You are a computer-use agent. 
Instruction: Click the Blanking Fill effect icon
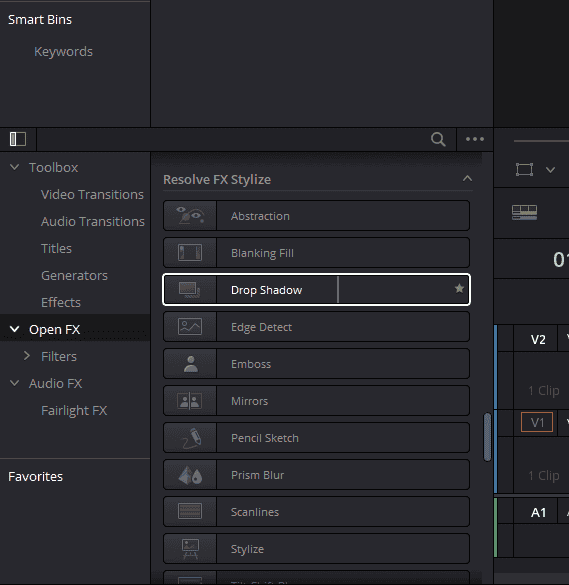[x=190, y=253]
